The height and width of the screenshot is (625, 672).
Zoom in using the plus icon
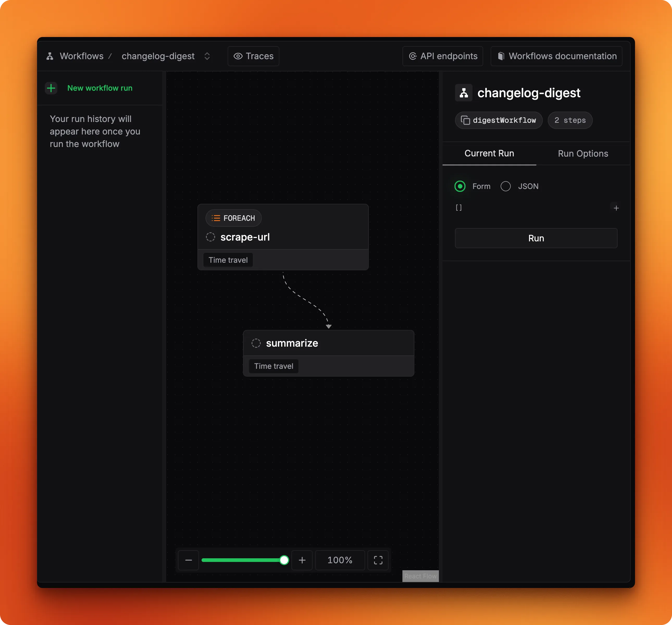302,560
